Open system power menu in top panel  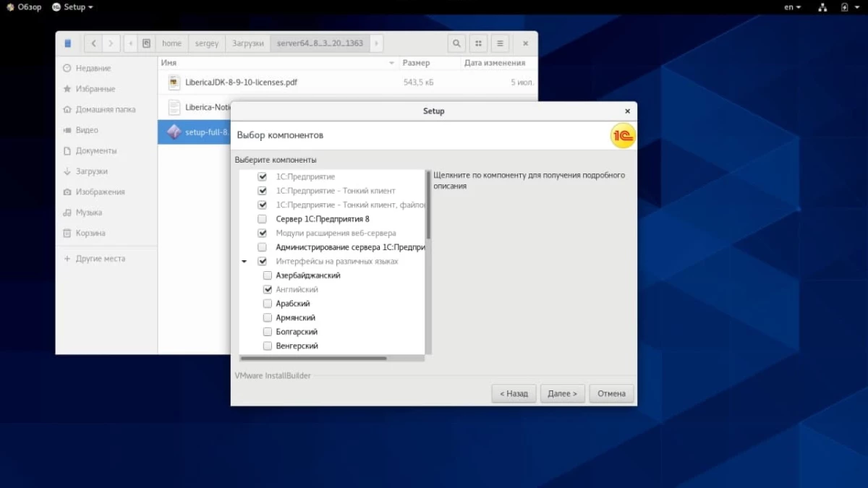click(x=848, y=7)
